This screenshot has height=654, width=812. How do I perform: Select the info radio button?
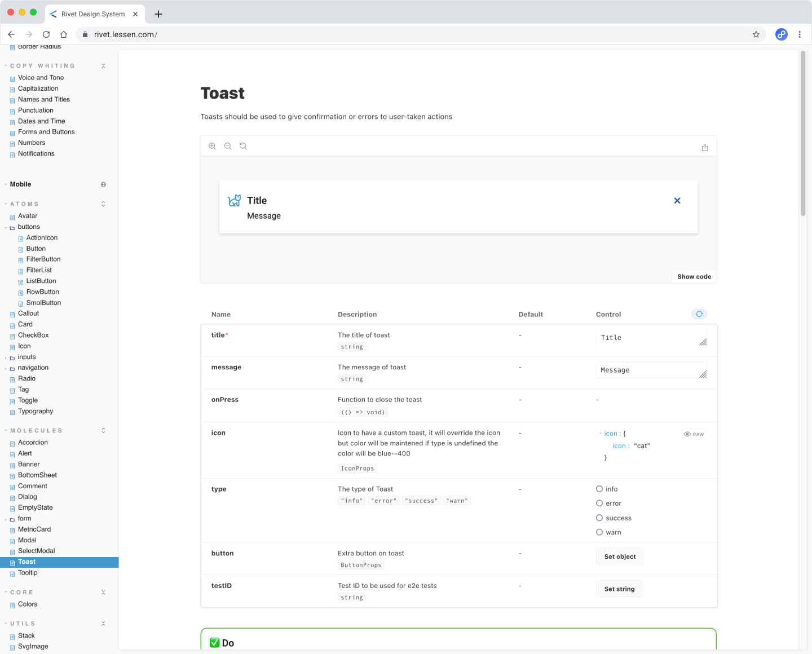coord(599,489)
